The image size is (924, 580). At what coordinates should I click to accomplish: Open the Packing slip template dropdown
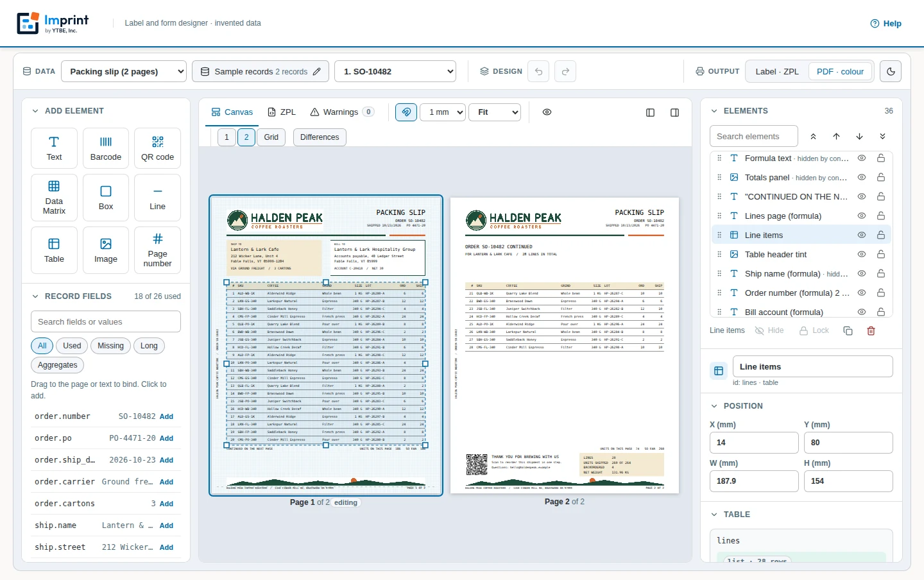(x=124, y=71)
